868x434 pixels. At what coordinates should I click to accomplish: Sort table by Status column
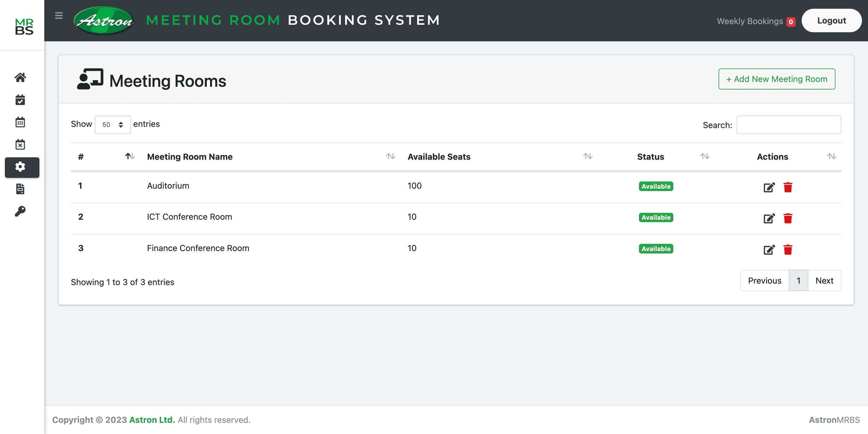(x=650, y=157)
